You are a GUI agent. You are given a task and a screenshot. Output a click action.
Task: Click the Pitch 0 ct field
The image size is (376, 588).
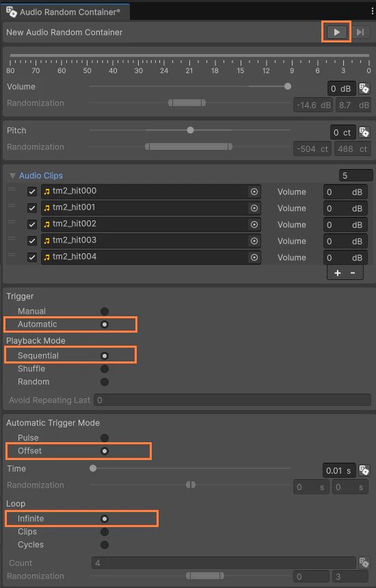coord(343,132)
